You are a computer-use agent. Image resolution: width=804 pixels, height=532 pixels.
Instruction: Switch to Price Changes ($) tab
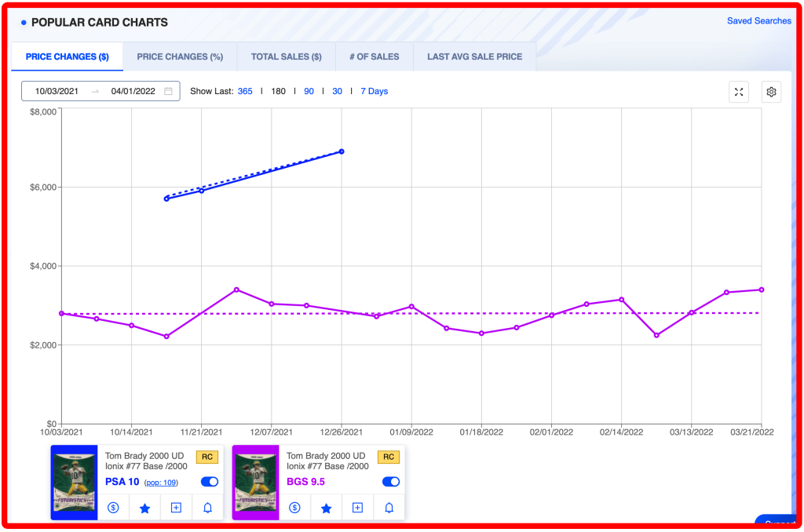point(68,56)
